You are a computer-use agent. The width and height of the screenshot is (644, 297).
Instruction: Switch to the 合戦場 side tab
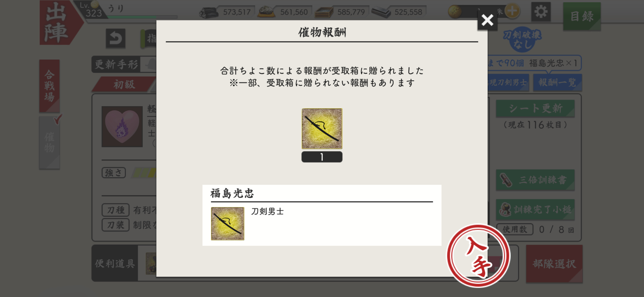pyautogui.click(x=50, y=86)
